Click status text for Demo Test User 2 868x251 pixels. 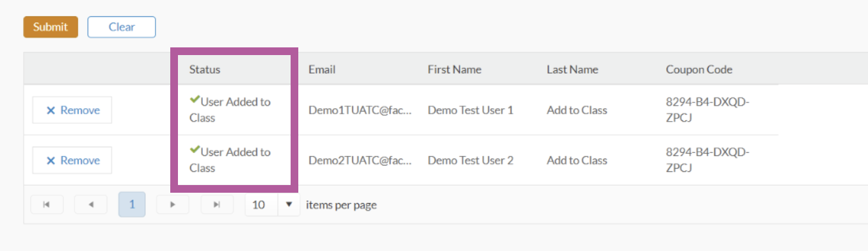[230, 159]
